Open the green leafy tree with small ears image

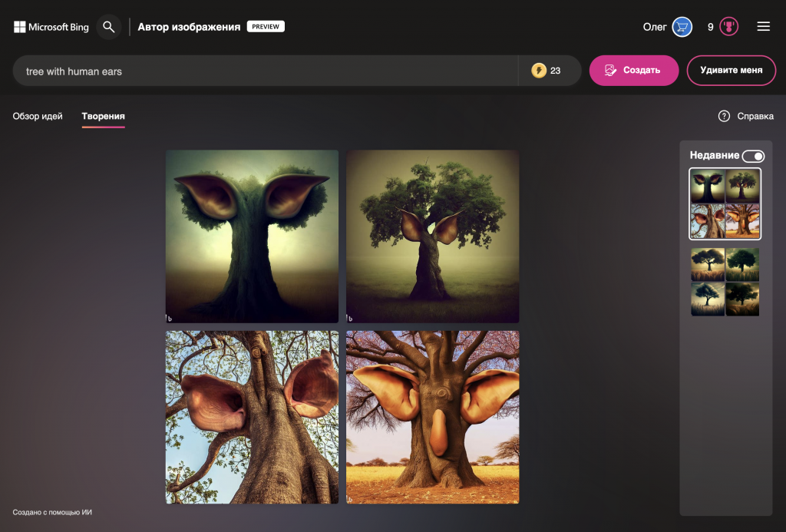[433, 236]
